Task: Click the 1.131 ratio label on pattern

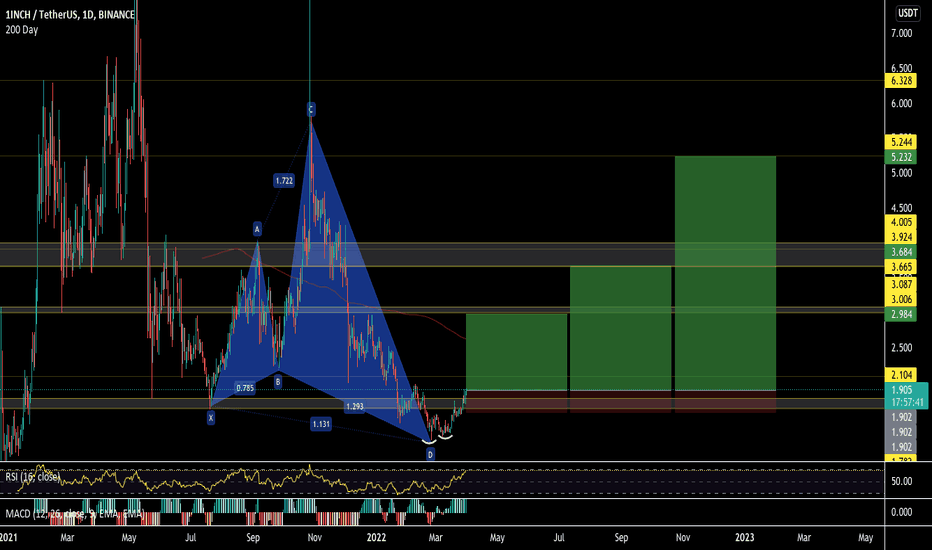Action: pos(321,424)
